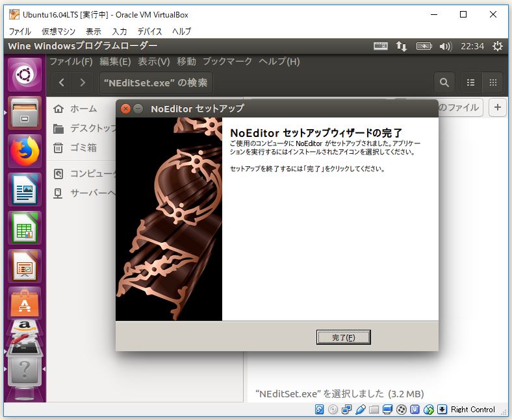Click VirtualBox hard disk status icon
Screen dimensions: 512x420
[319, 409]
